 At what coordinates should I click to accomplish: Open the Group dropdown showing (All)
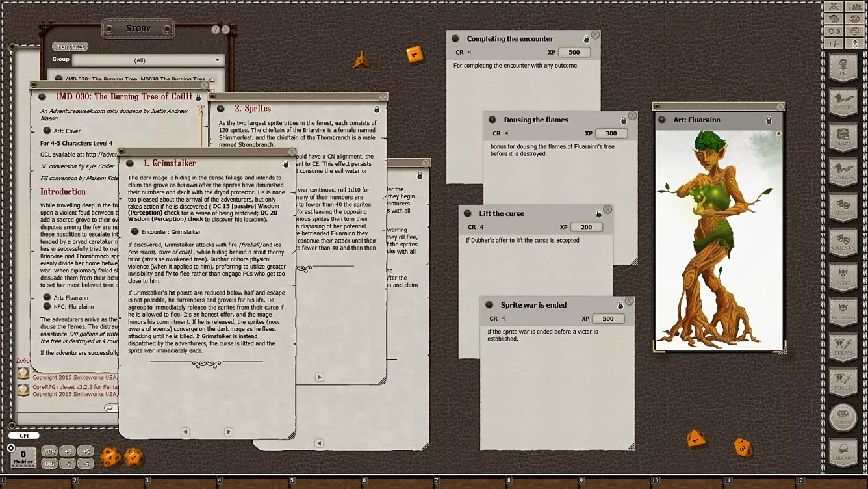pyautogui.click(x=148, y=60)
